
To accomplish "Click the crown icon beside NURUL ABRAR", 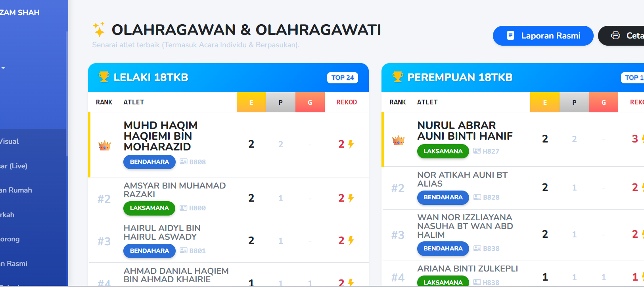I will (398, 140).
